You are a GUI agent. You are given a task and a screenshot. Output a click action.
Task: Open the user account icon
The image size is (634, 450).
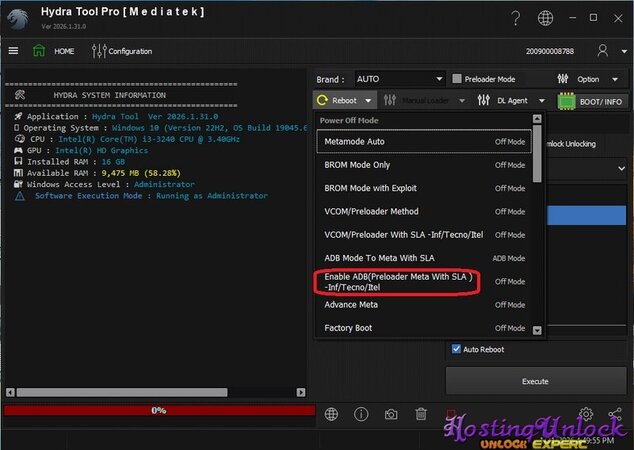click(603, 51)
